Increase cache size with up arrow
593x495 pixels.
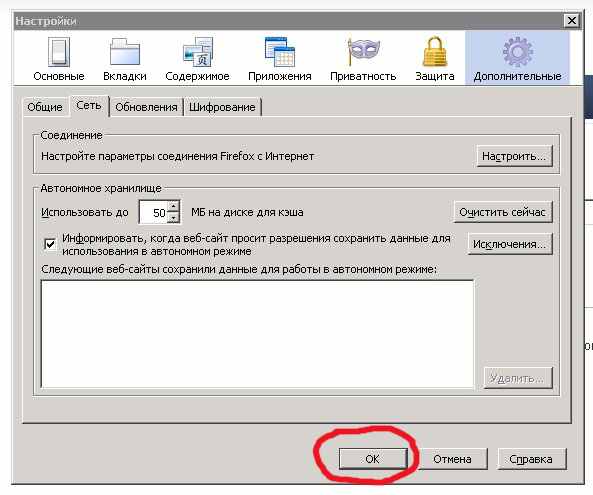[x=173, y=206]
